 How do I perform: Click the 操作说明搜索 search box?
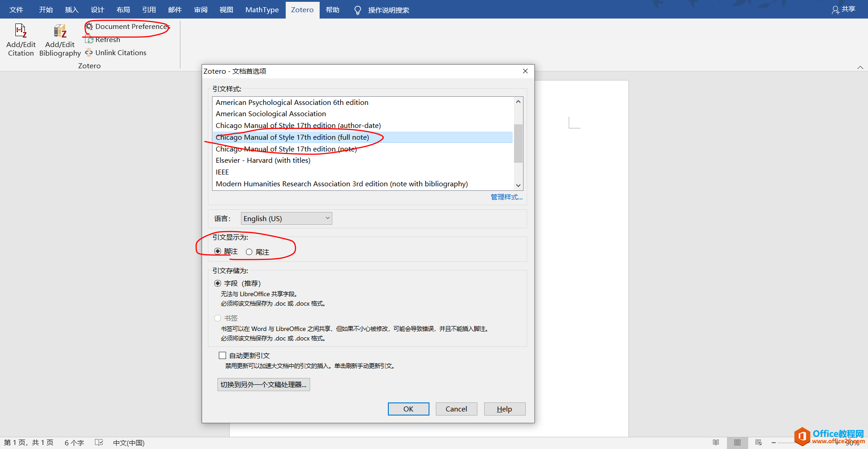coord(388,10)
